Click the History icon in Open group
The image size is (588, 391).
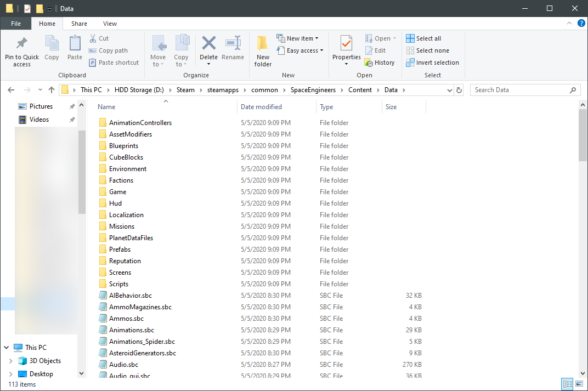(x=369, y=63)
